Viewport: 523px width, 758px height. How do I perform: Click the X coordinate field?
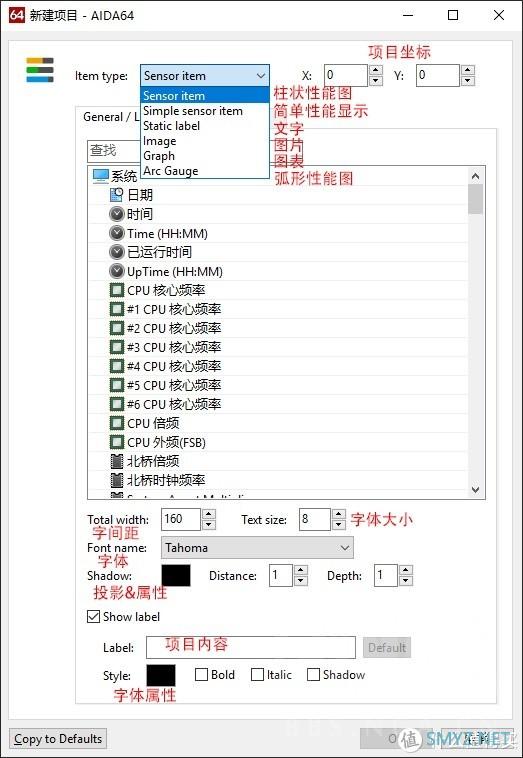click(346, 75)
